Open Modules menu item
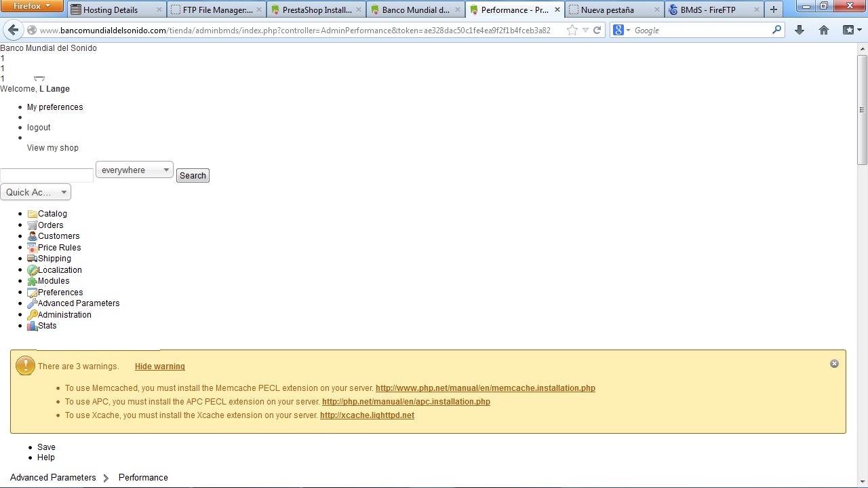This screenshot has height=488, width=868. [54, 281]
